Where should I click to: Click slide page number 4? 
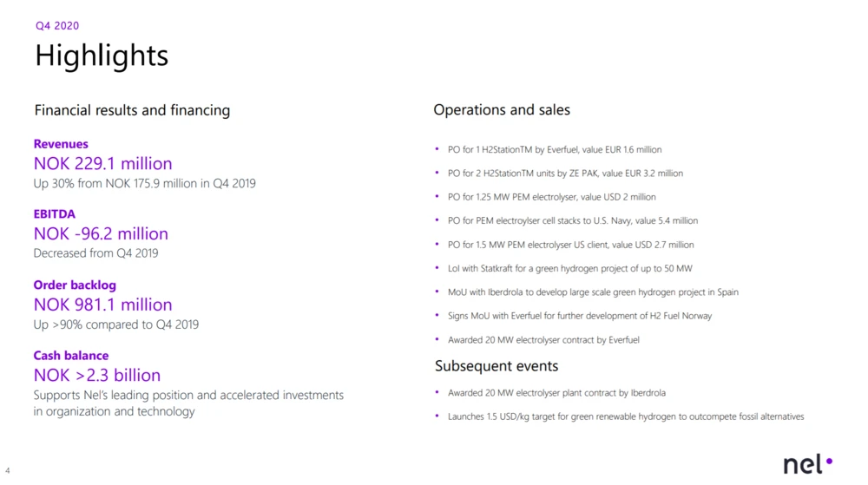(x=8, y=471)
